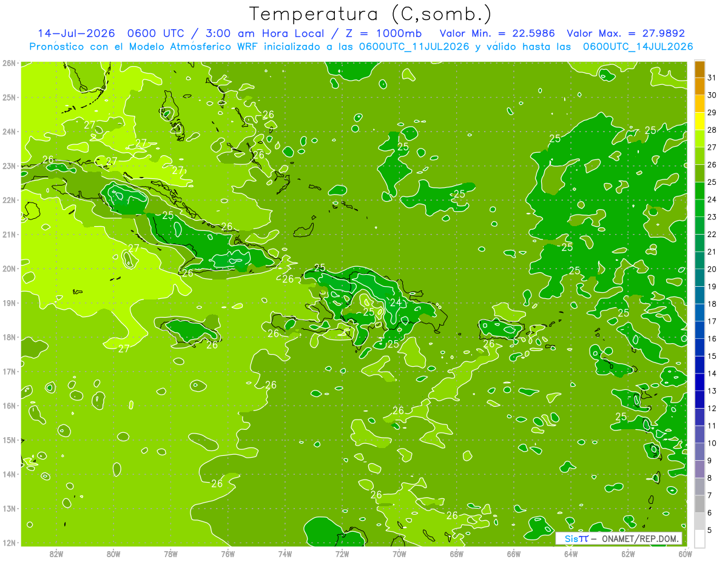Click the "Valor Max. = 27.9892" readout
Viewport: 728px width, 562px height.
point(625,33)
